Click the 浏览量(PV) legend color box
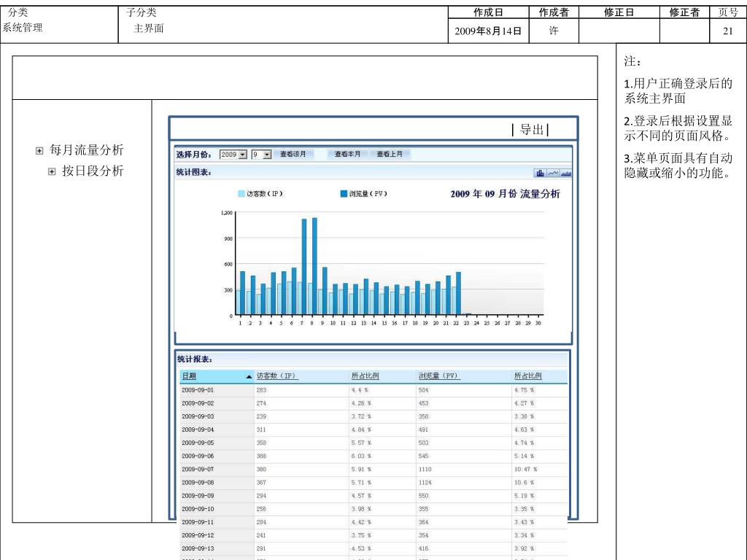This screenshot has height=560, width=747. 344,194
